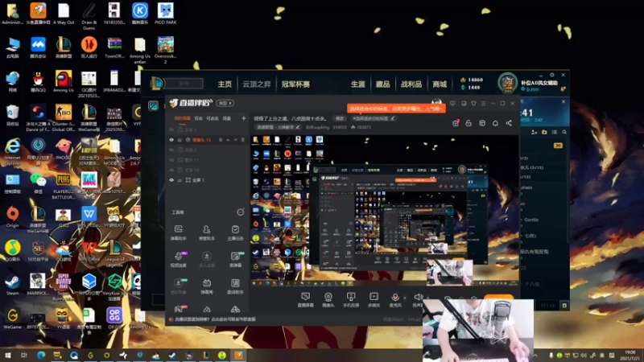Open 商城 store tab in League client

pos(440,84)
